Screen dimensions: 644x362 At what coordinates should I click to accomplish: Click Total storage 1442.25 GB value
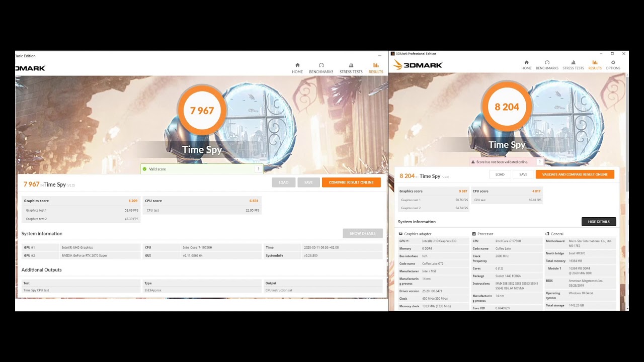[x=577, y=306]
